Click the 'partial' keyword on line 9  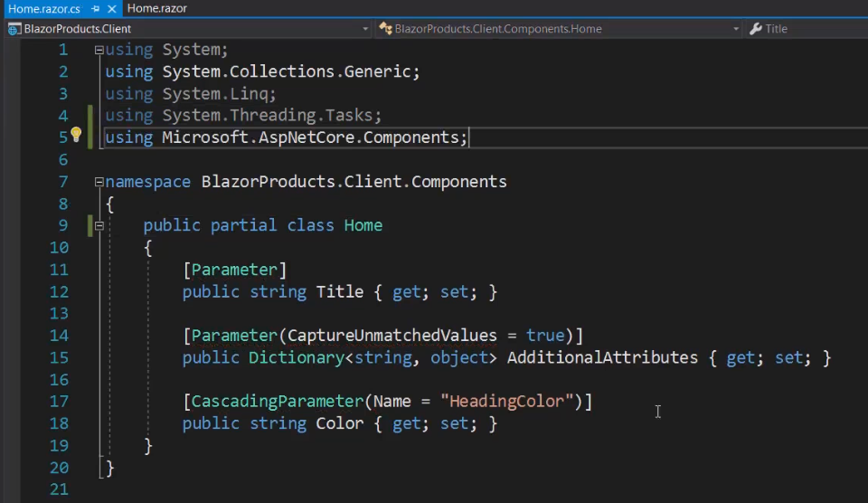(x=243, y=225)
